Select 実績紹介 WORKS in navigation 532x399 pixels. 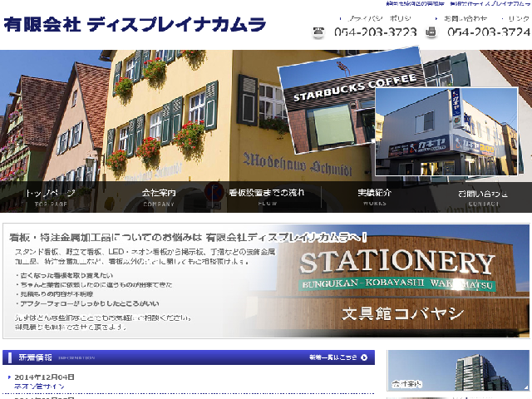(374, 196)
